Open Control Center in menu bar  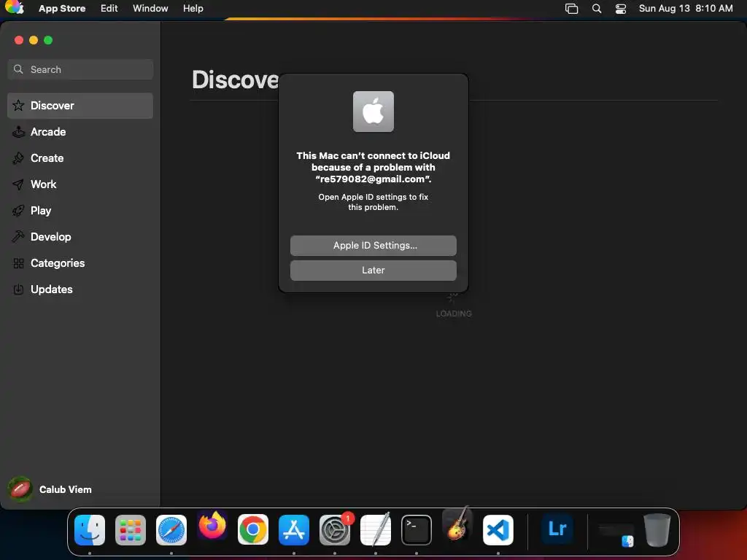click(x=621, y=9)
